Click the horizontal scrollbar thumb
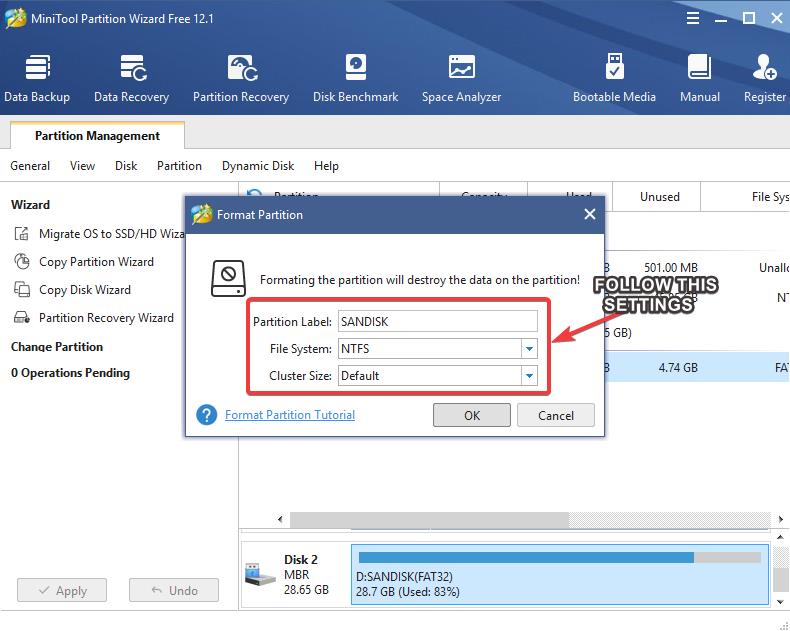Image resolution: width=790 pixels, height=631 pixels. click(x=429, y=520)
